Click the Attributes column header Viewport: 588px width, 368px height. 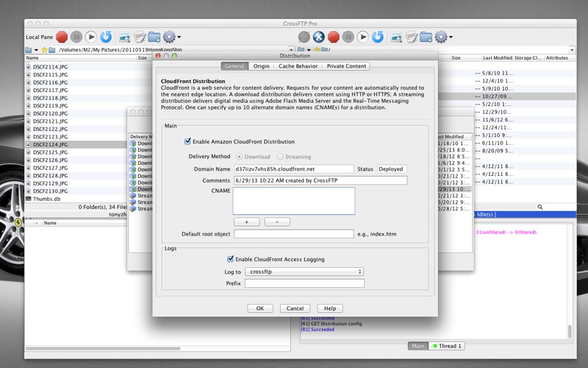click(557, 58)
